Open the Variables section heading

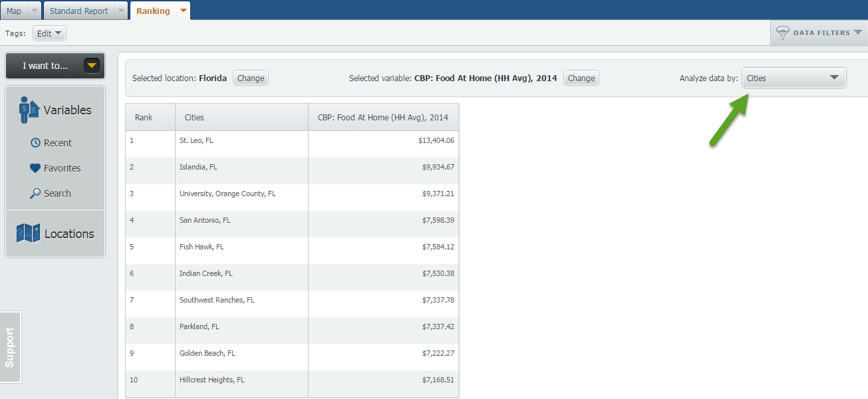pos(68,110)
